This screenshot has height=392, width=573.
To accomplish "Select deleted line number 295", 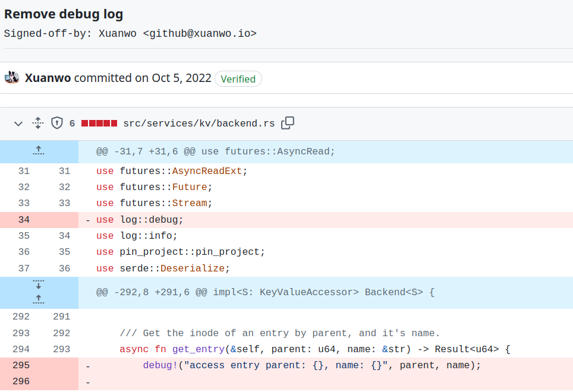I will pyautogui.click(x=21, y=365).
